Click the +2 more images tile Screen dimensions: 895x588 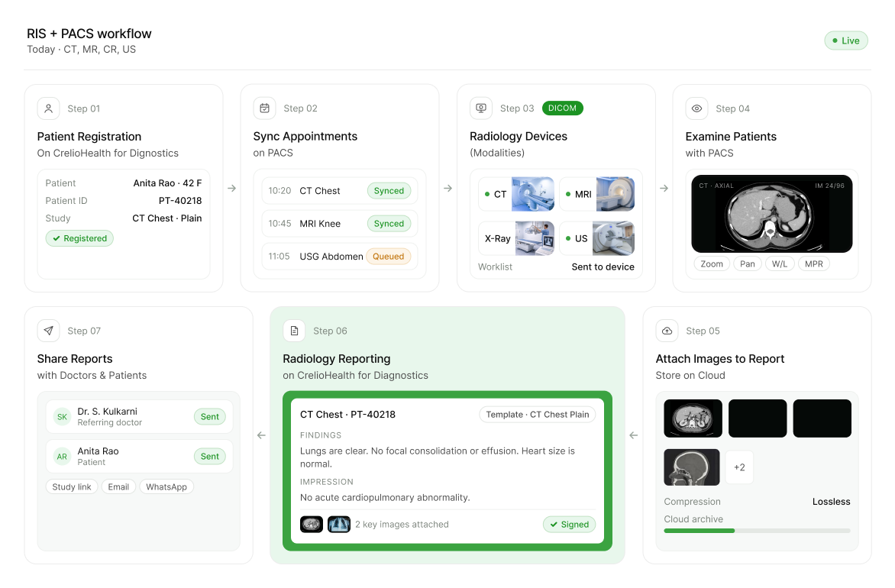(739, 467)
